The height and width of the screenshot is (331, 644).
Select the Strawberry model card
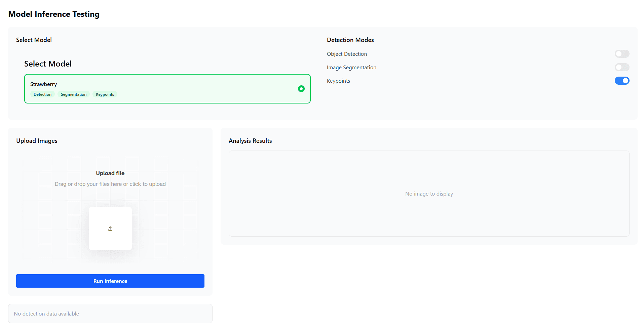pos(167,88)
